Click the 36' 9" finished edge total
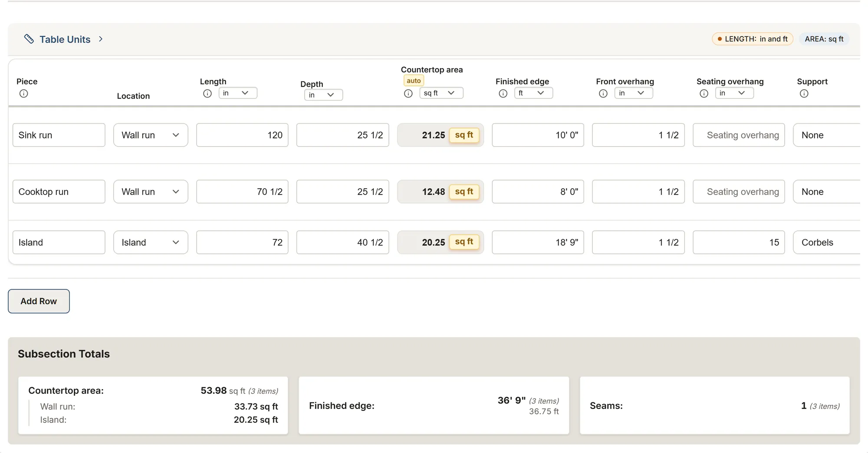The image size is (868, 453). point(512,400)
